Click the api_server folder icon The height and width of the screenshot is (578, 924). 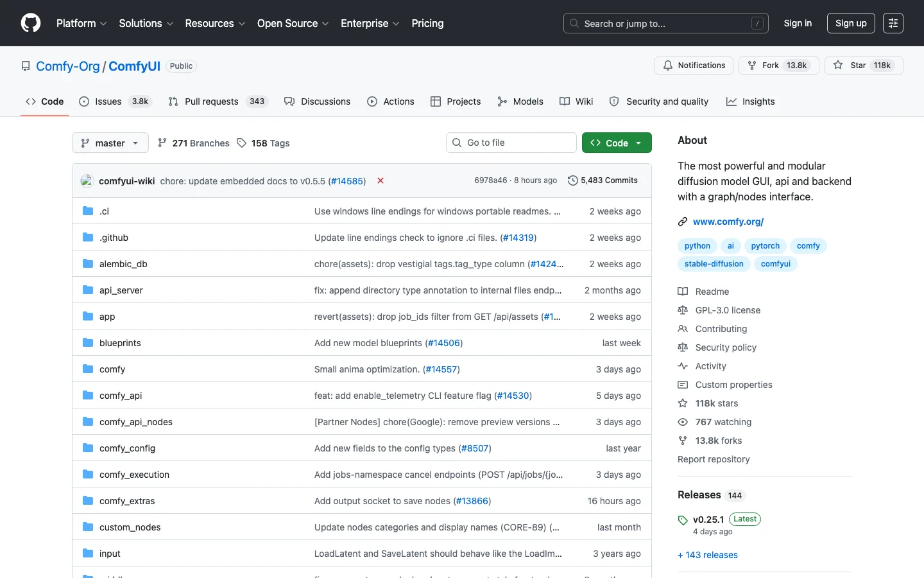(x=88, y=290)
